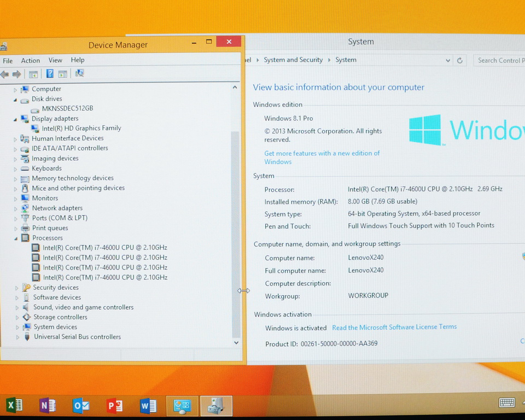Screen dimensions: 525x420
Task: Select the Print queues category
Action: coord(50,228)
